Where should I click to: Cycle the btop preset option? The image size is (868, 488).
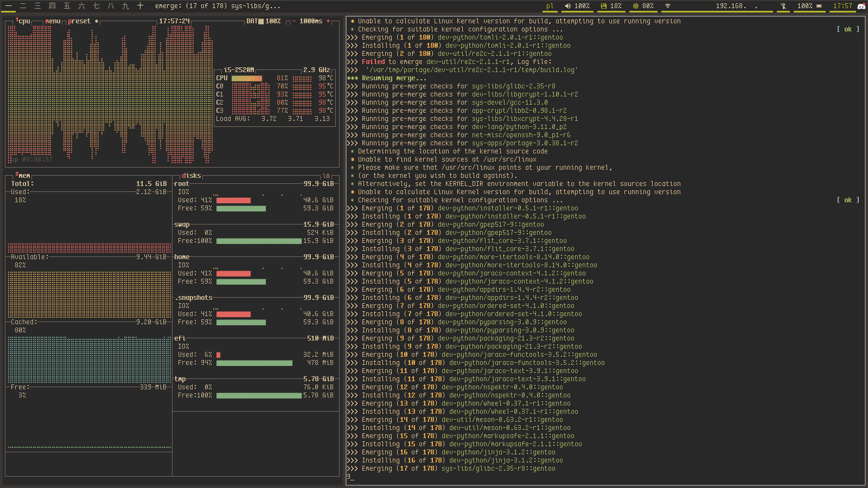pyautogui.click(x=79, y=21)
